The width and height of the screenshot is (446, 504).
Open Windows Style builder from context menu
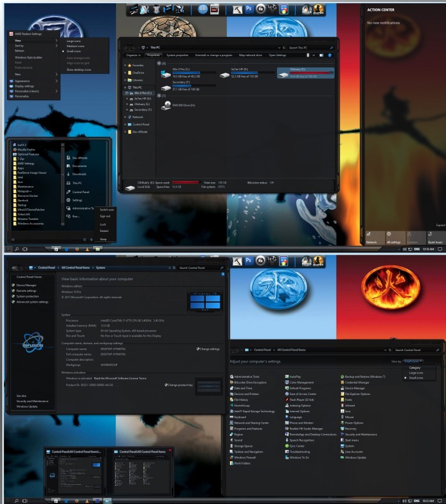pyautogui.click(x=29, y=57)
